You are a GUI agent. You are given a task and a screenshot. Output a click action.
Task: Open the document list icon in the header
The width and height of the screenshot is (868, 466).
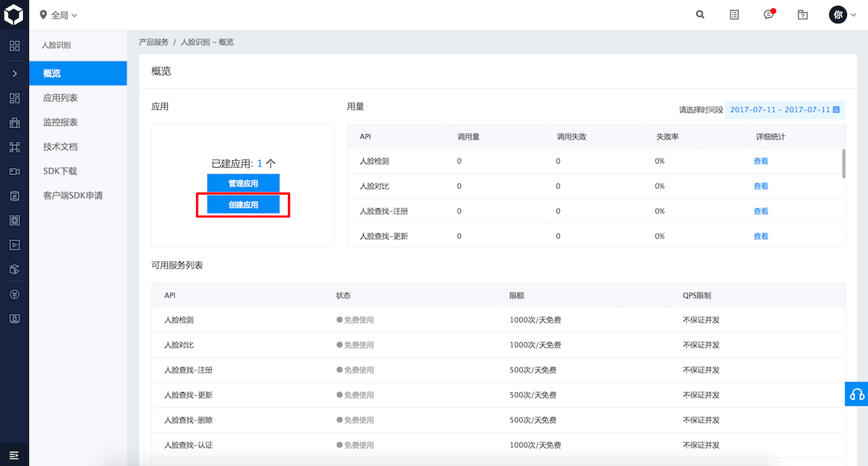click(734, 14)
